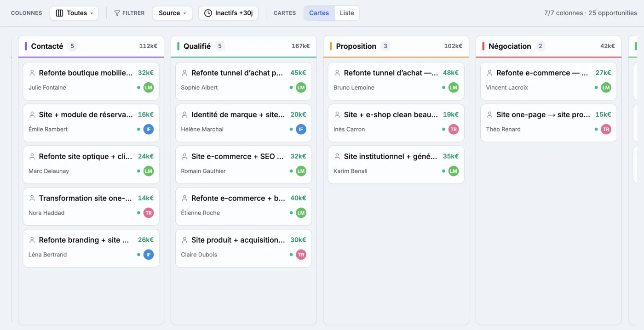
Task: Open the Source filter dropdown
Action: [172, 13]
